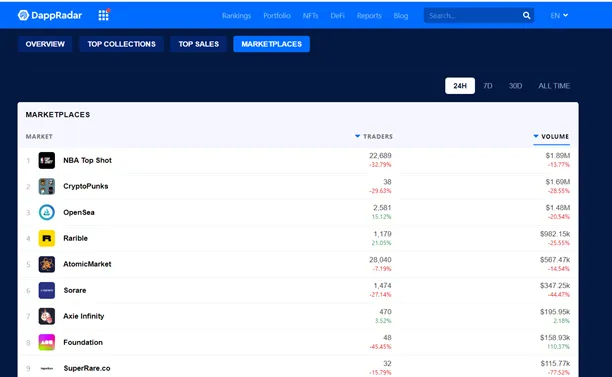The image size is (612, 377).
Task: Click Sorare volume $347.25k
Action: coord(555,286)
